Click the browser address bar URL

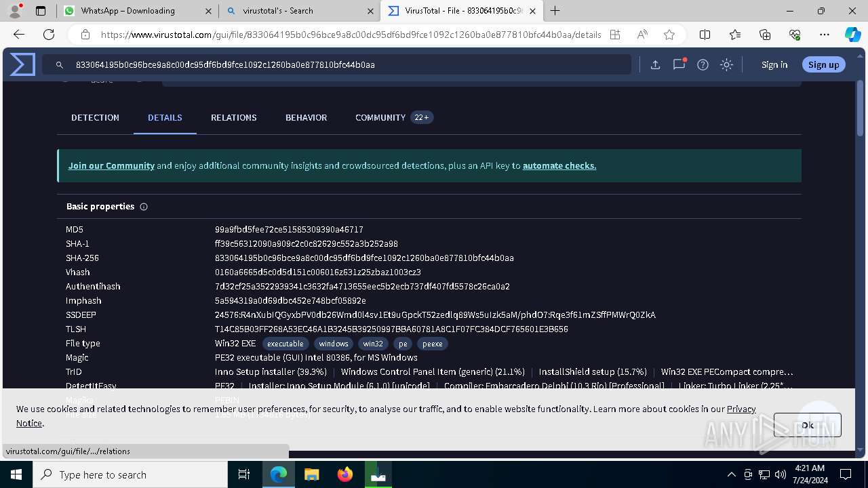click(351, 35)
